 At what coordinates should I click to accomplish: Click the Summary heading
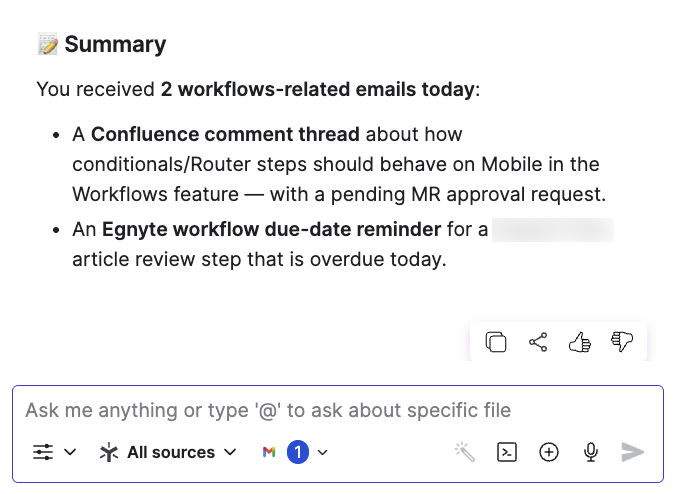[115, 44]
